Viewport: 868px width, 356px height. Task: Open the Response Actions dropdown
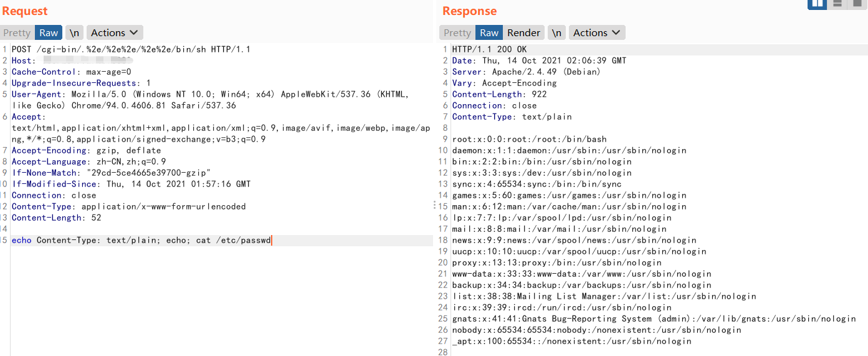pyautogui.click(x=597, y=33)
